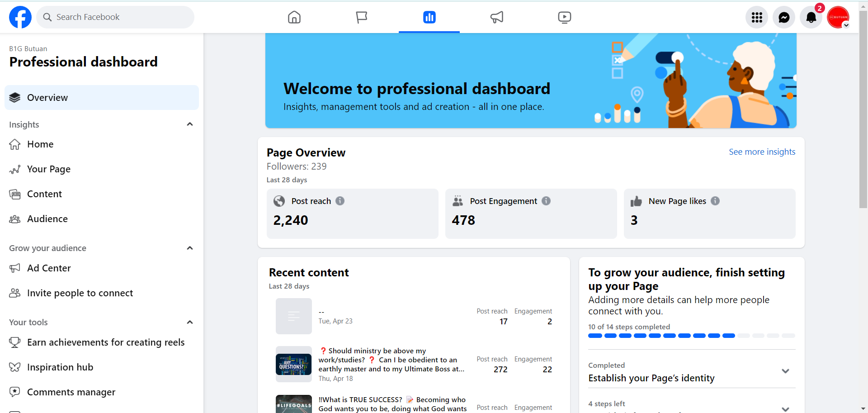The height and width of the screenshot is (413, 868).
Task: Click the New Page likes thumbs-up icon
Action: click(637, 201)
